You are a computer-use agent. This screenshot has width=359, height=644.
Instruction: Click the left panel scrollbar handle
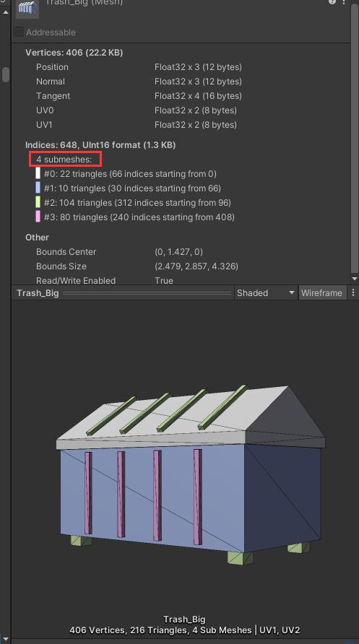click(5, 75)
